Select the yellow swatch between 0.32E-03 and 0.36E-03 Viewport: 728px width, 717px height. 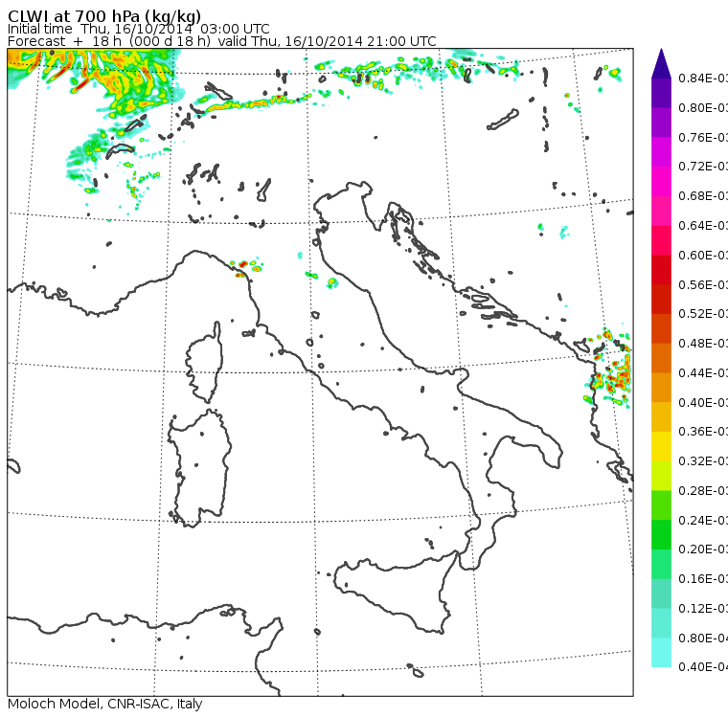tap(661, 446)
